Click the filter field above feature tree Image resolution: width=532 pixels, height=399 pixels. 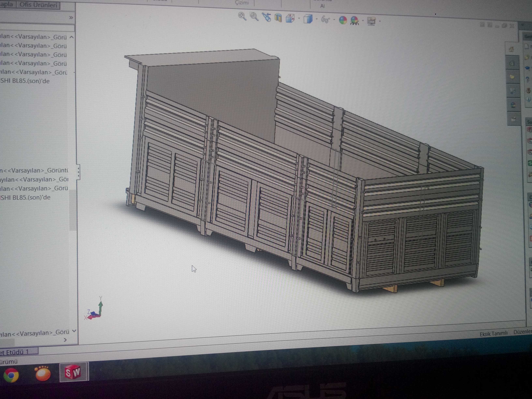pyautogui.click(x=37, y=28)
